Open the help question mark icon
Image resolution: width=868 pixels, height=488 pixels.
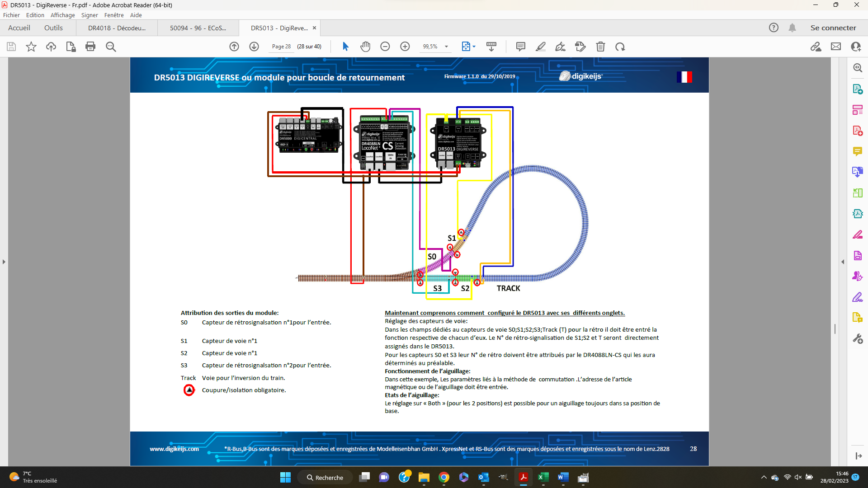tap(774, 28)
